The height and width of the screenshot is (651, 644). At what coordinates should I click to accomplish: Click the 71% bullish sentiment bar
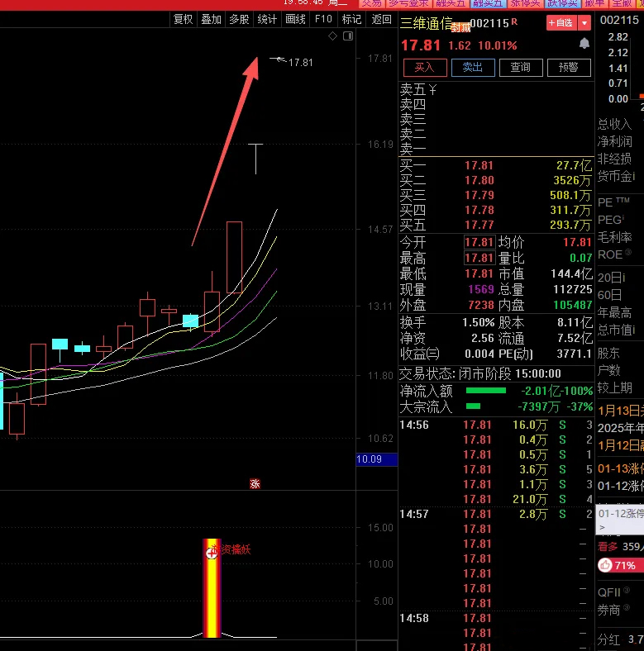pos(621,565)
